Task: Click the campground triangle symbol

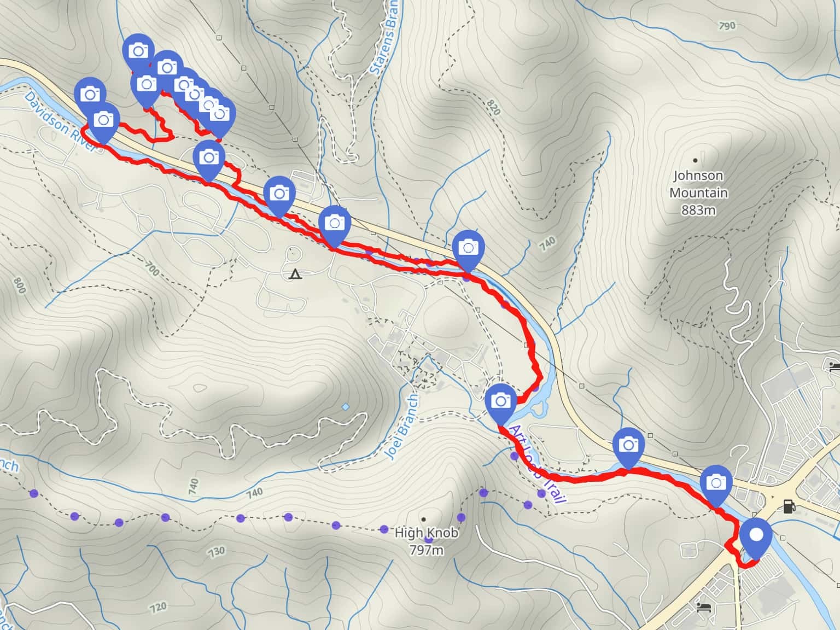Action: [x=295, y=274]
